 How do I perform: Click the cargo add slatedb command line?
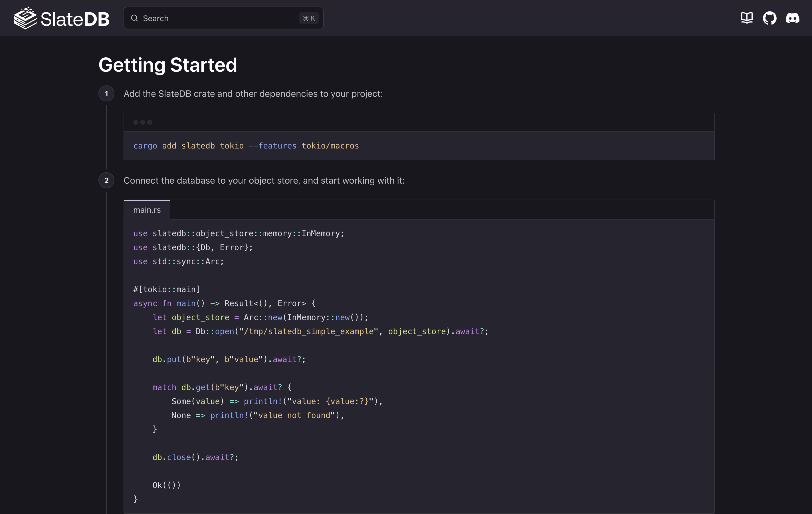click(x=246, y=146)
